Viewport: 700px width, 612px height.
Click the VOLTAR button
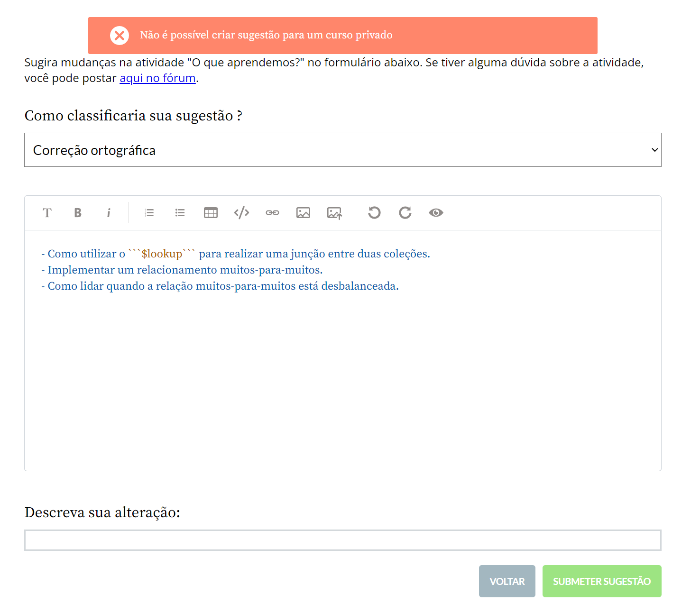tap(507, 581)
